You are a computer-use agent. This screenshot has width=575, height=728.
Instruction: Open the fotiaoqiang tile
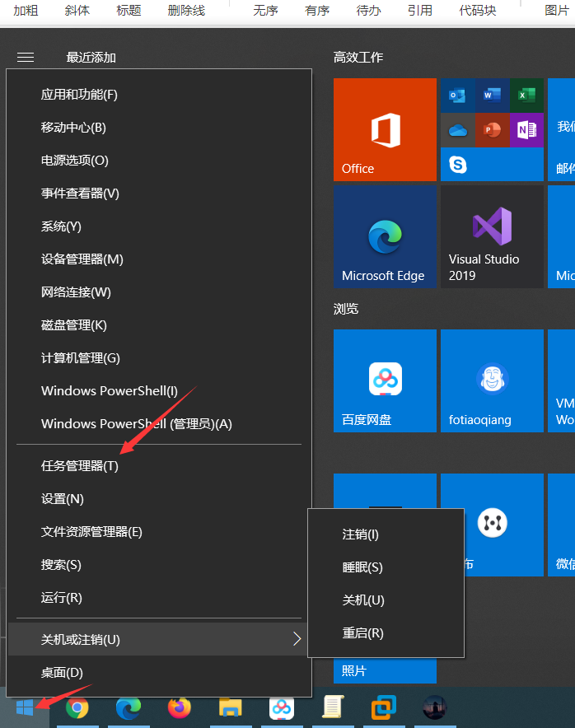click(x=492, y=380)
